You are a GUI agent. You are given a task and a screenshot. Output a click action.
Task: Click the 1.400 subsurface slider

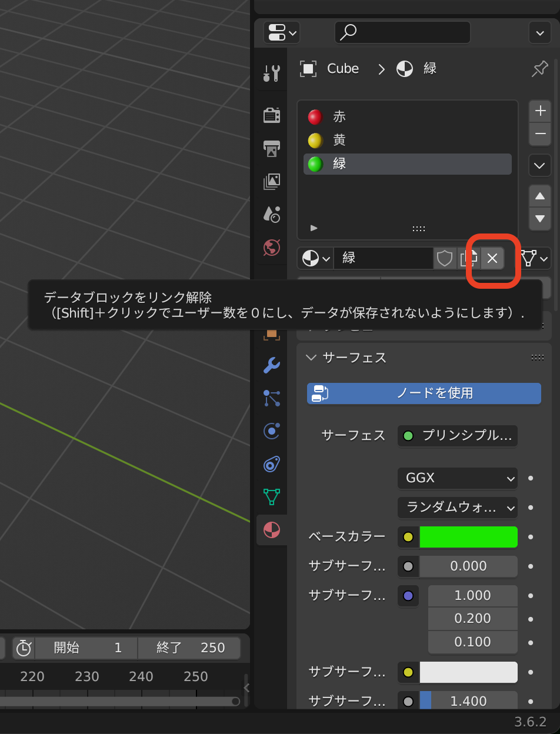click(x=469, y=701)
